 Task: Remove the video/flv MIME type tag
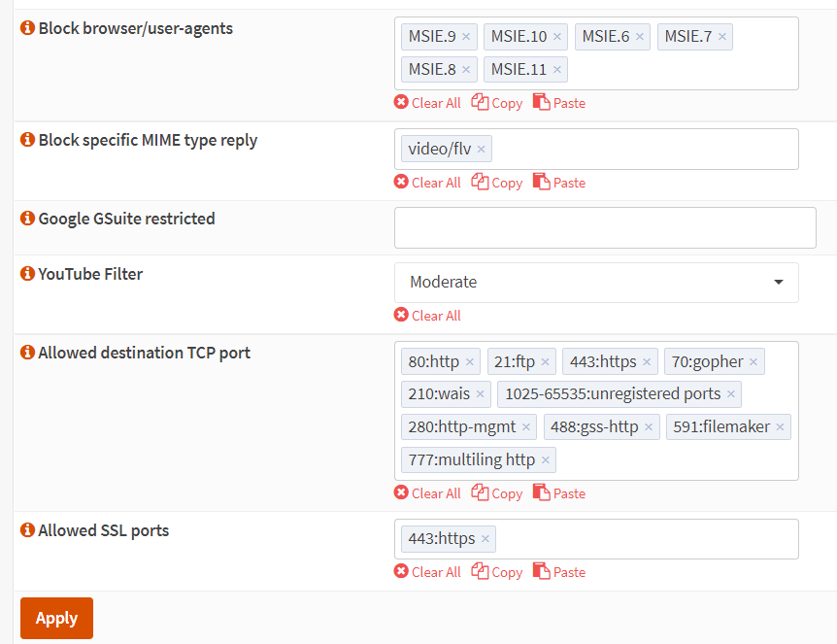(481, 150)
